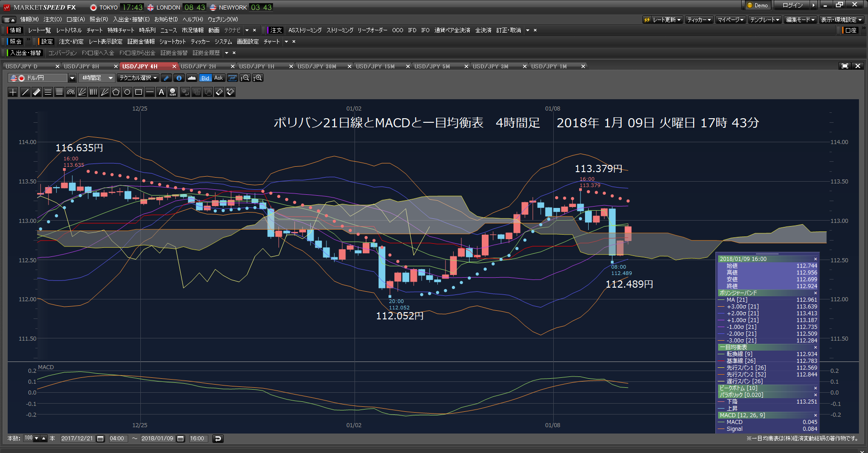868x453 pixels.
Task: Open the ドル/円 currency pair dropdown
Action: [72, 78]
